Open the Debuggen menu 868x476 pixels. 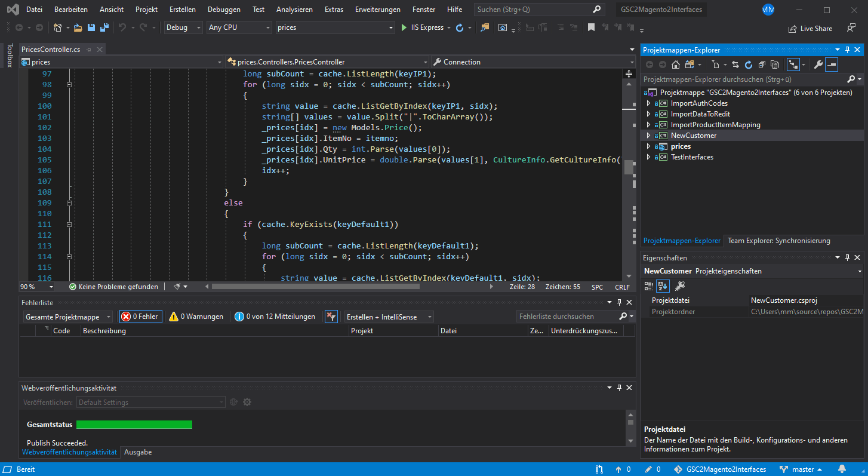224,10
